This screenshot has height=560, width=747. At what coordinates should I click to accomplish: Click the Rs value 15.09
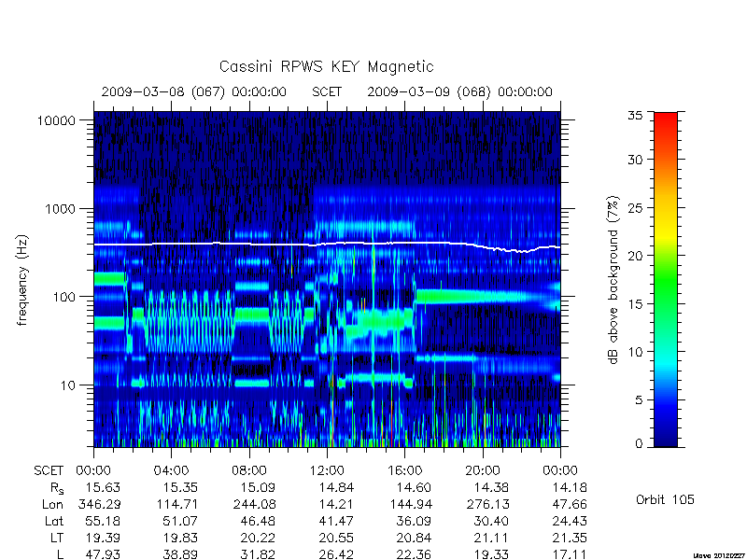click(259, 487)
